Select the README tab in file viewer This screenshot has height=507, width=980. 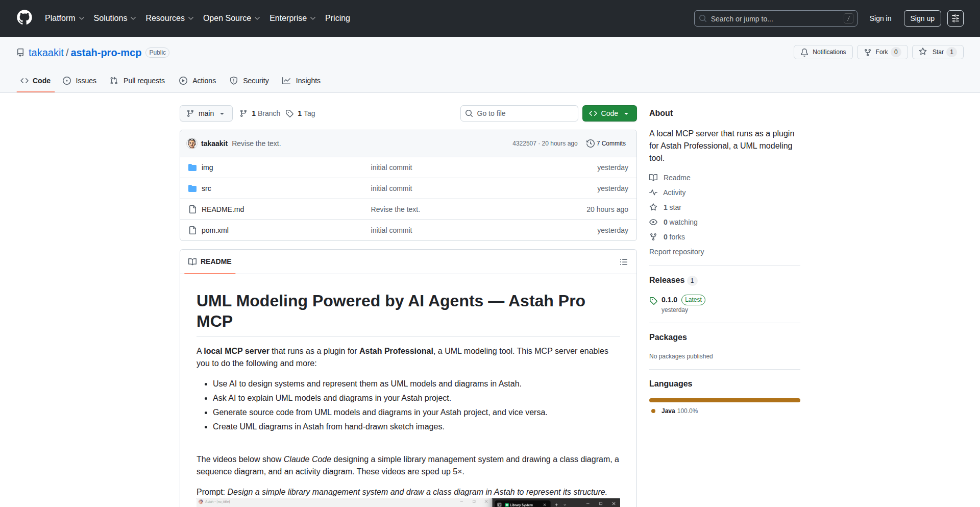(210, 261)
